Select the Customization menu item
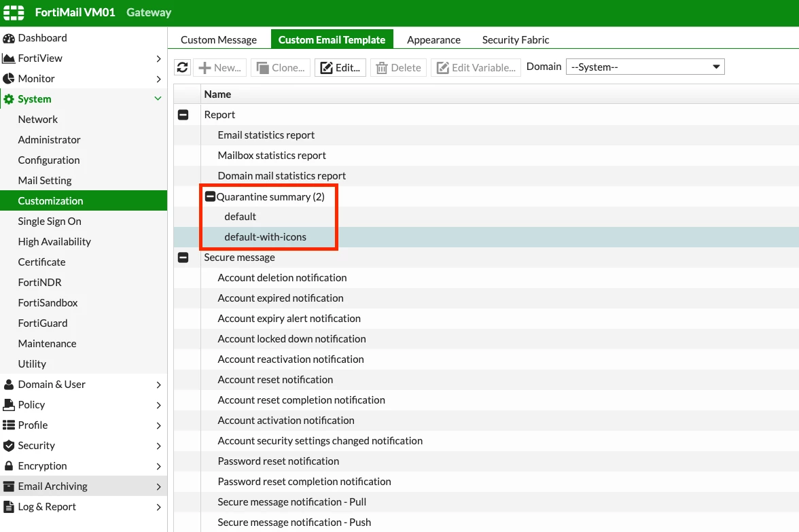 (84, 201)
